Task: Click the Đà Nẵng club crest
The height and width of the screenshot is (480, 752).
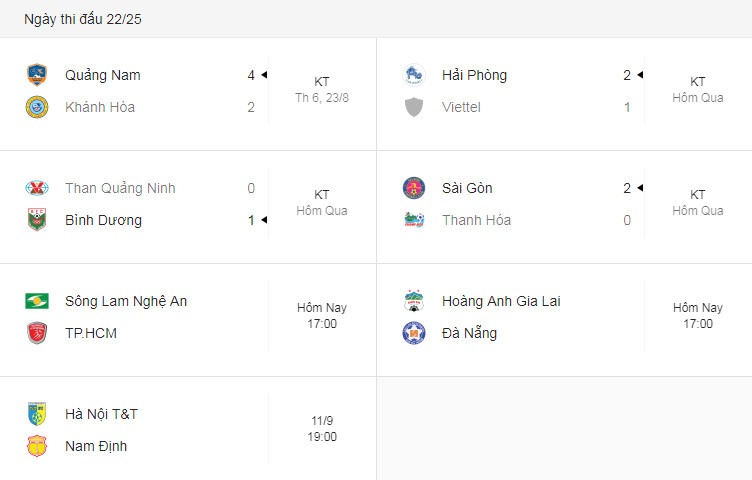Action: tap(414, 333)
